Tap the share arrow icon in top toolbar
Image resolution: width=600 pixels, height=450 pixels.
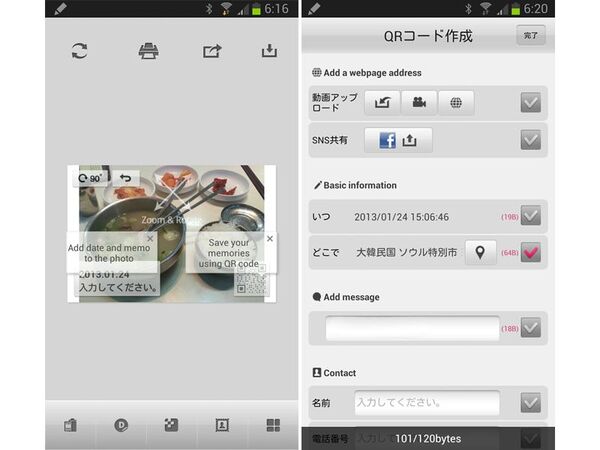coord(212,51)
